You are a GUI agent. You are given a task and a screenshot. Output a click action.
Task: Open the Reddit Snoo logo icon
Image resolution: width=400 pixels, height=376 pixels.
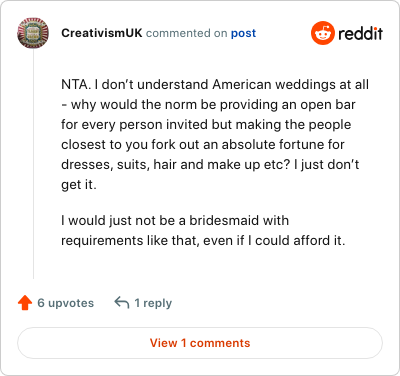[322, 33]
